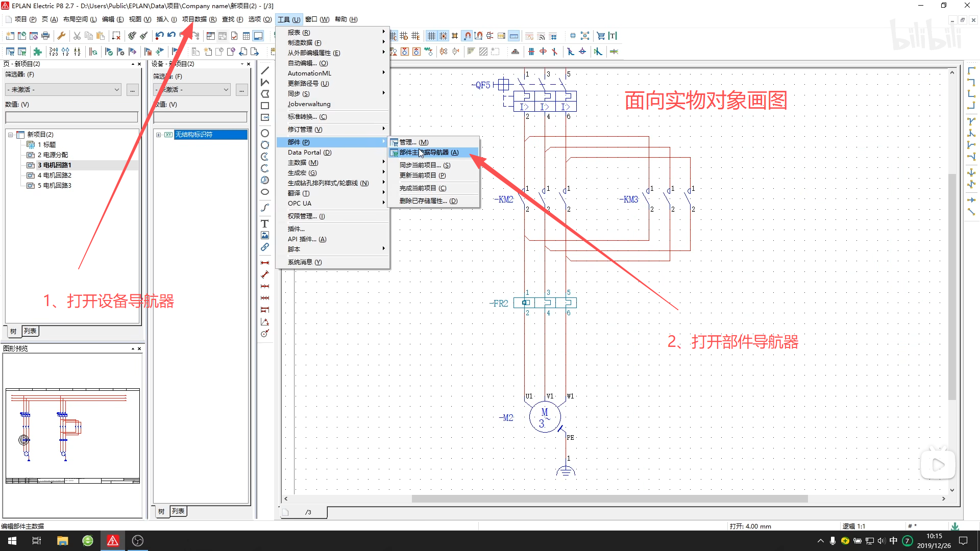The width and height of the screenshot is (980, 551).
Task: Click the shopping cart toolbar icon
Action: pyautogui.click(x=601, y=36)
